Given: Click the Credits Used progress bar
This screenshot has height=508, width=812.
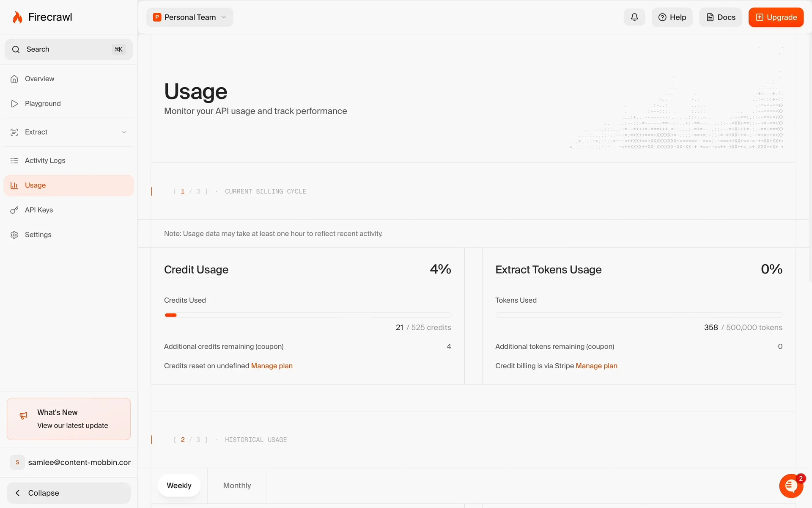Looking at the screenshot, I should pos(307,315).
